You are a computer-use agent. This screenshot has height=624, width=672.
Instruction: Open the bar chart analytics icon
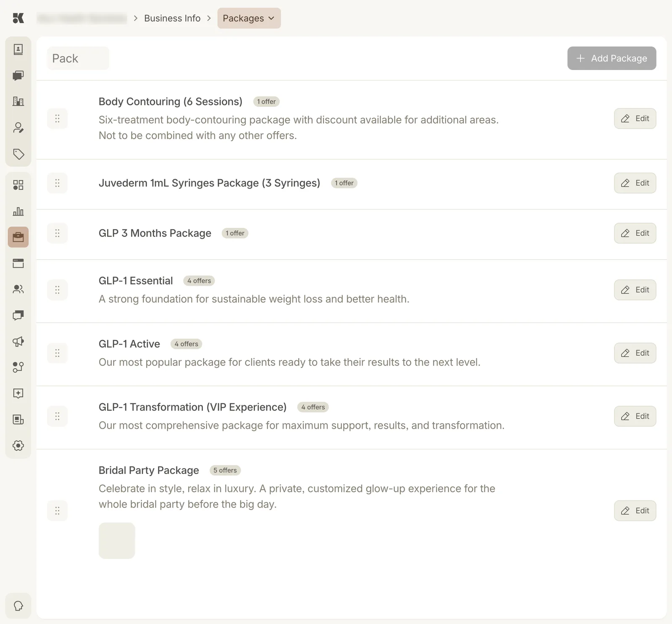(18, 211)
